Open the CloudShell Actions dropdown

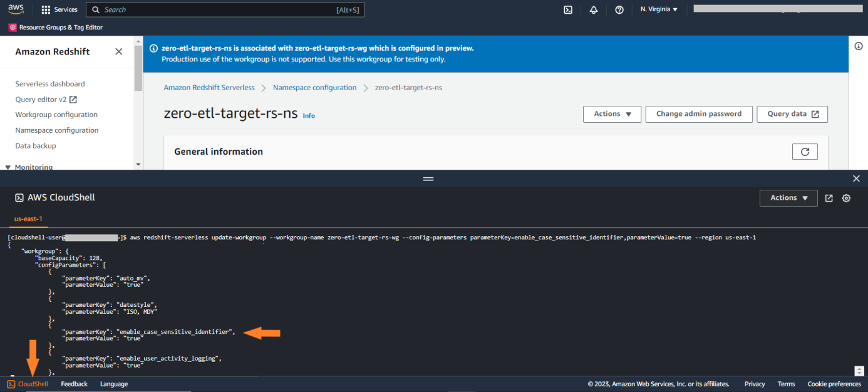tap(788, 198)
